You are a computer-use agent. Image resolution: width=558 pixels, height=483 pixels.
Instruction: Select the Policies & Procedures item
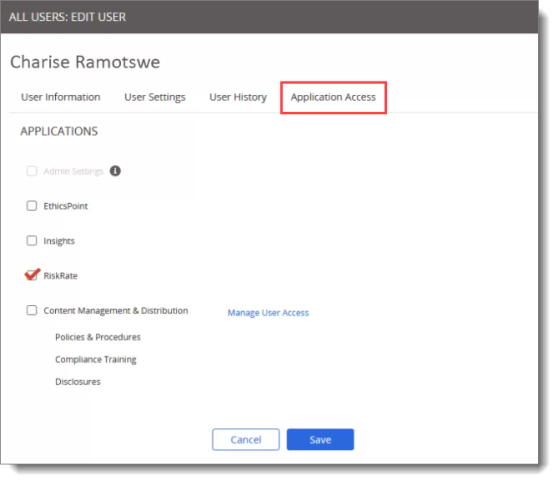point(98,337)
